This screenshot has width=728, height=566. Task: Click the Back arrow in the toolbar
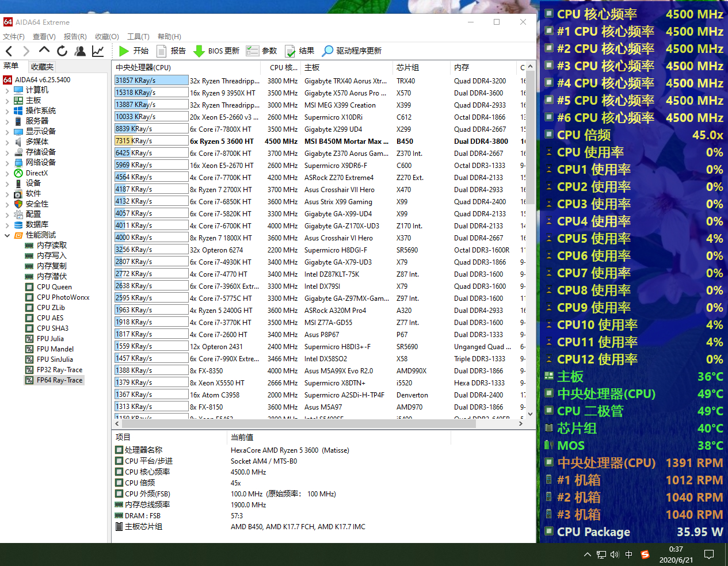(x=9, y=51)
